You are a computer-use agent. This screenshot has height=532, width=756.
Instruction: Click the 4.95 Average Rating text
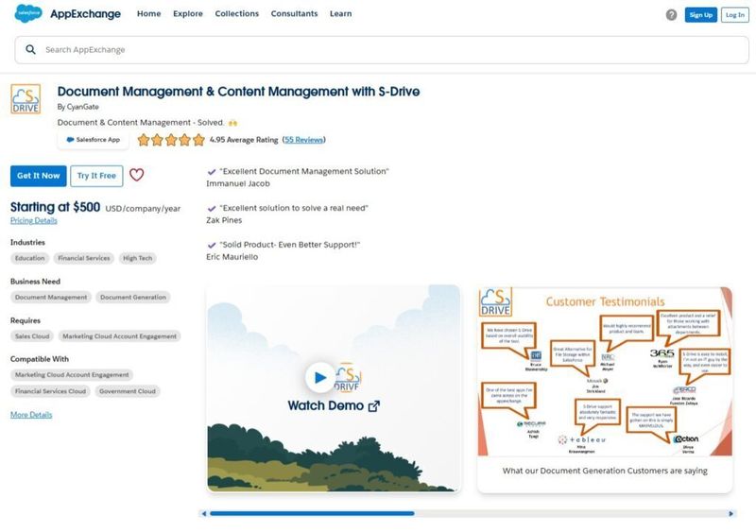(244, 140)
